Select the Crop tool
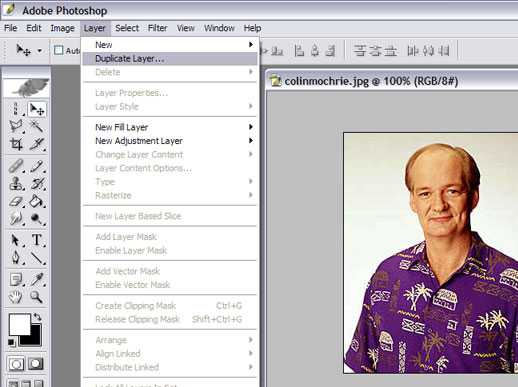 pyautogui.click(x=16, y=144)
